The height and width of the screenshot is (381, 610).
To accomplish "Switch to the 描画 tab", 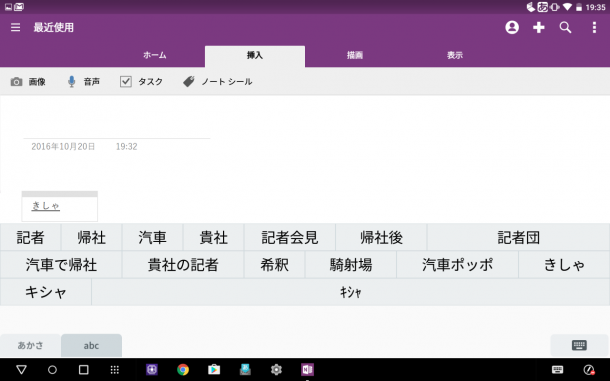I will pyautogui.click(x=355, y=55).
